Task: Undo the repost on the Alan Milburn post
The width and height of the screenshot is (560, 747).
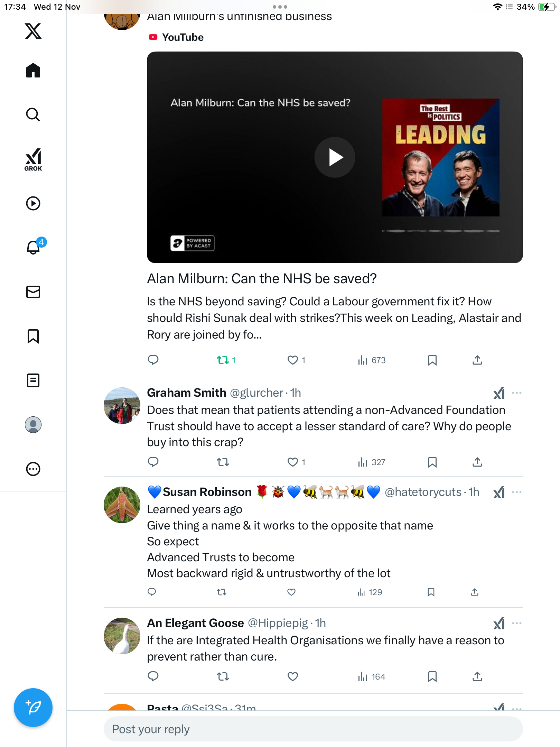Action: 223,360
